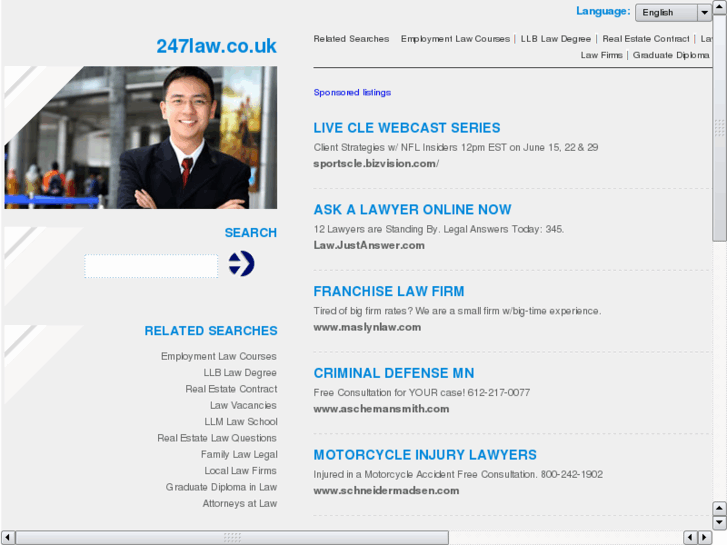Open Law Vacancies sidebar link
The height and width of the screenshot is (545, 727).
pos(243,405)
